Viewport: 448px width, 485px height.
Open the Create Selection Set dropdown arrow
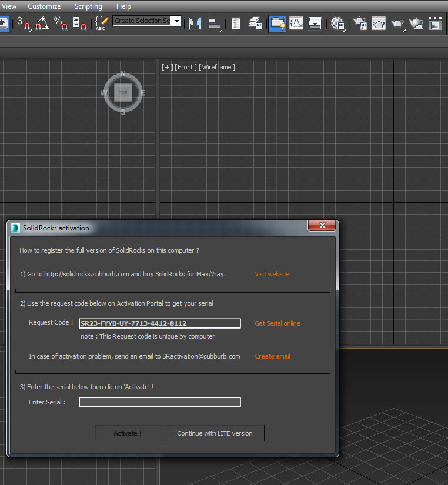tap(177, 21)
